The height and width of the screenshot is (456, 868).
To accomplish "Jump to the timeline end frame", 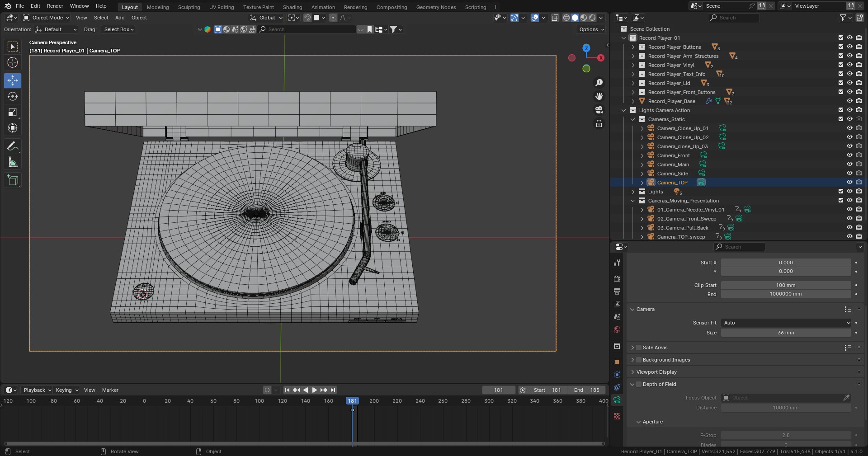I will 333,390.
